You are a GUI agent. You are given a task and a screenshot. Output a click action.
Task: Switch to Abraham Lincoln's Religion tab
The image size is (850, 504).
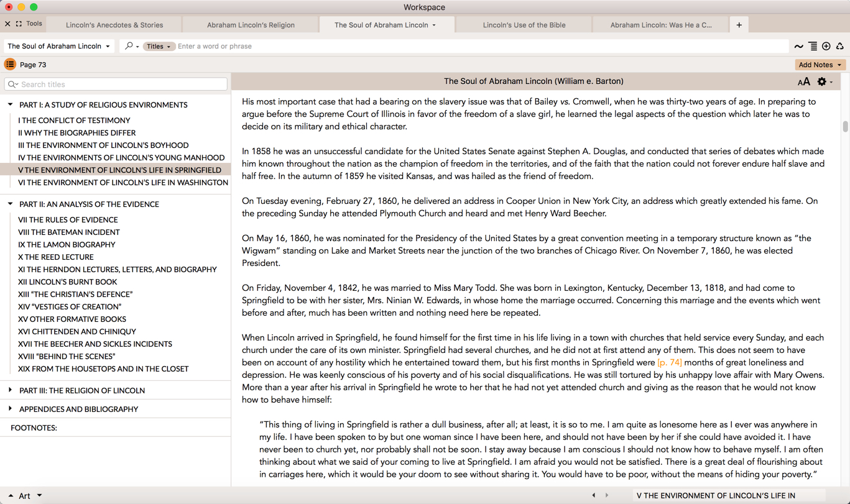tap(251, 25)
